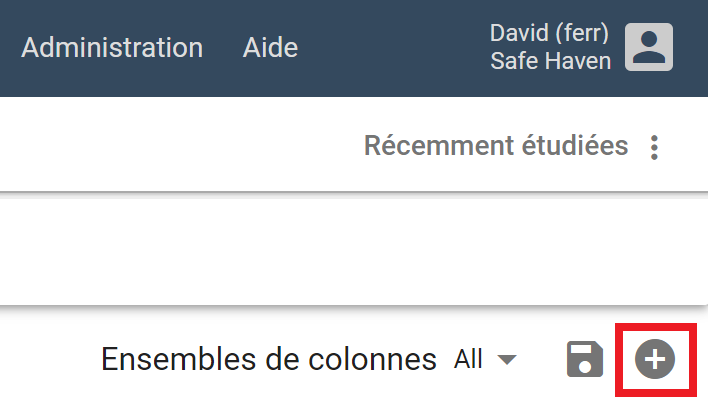Image resolution: width=708 pixels, height=410 pixels.
Task: Open the profile menu via person icon
Action: pos(649,47)
